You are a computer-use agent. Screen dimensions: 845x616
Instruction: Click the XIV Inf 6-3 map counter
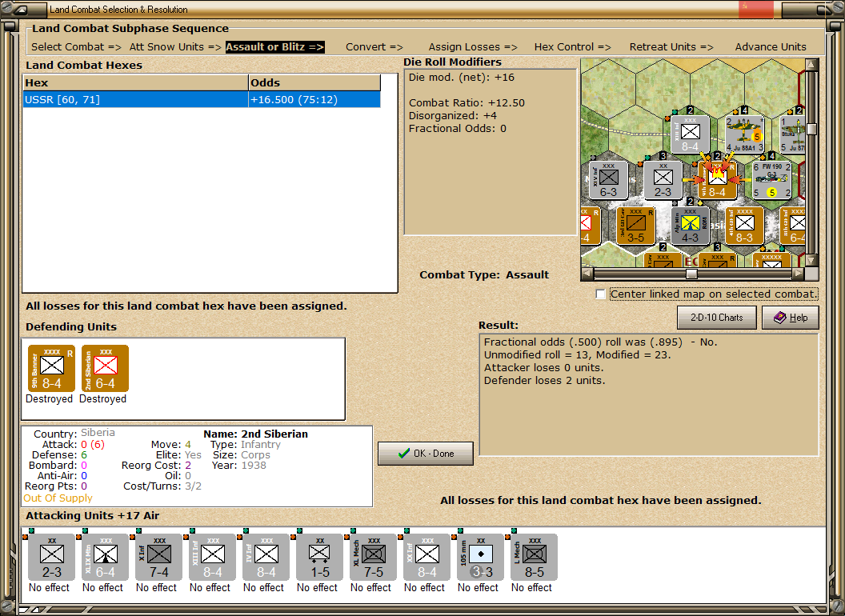[608, 180]
